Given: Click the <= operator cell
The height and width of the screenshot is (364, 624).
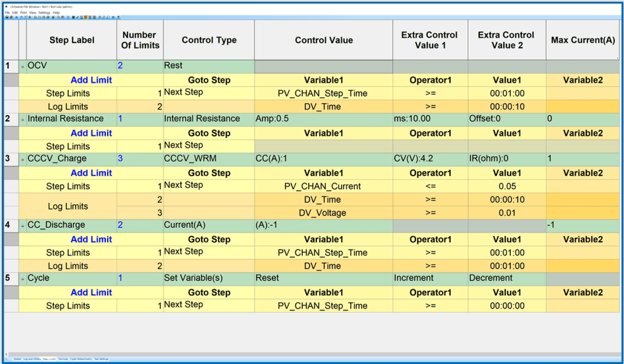Looking at the screenshot, I should [x=430, y=186].
